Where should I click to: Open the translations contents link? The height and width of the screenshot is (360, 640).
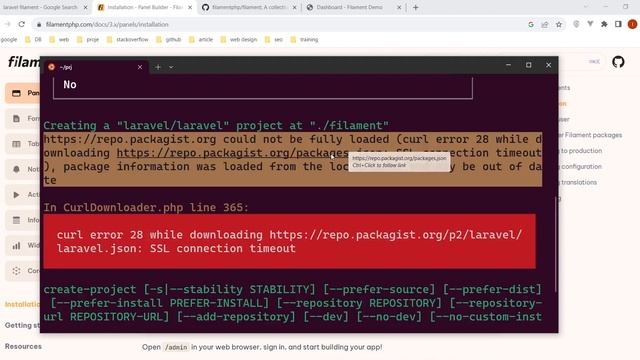coord(578,182)
